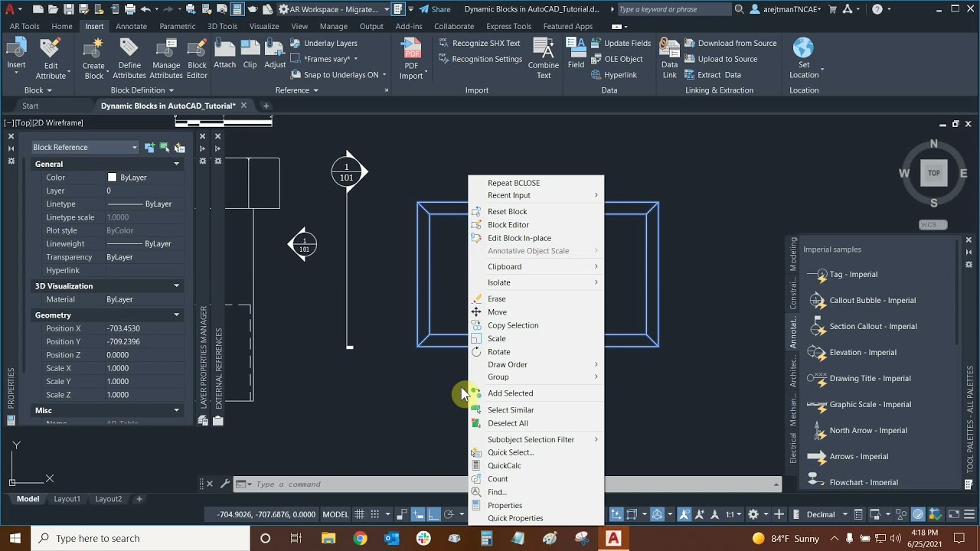This screenshot has width=980, height=551.
Task: Click Extract Data button
Action: (x=713, y=75)
